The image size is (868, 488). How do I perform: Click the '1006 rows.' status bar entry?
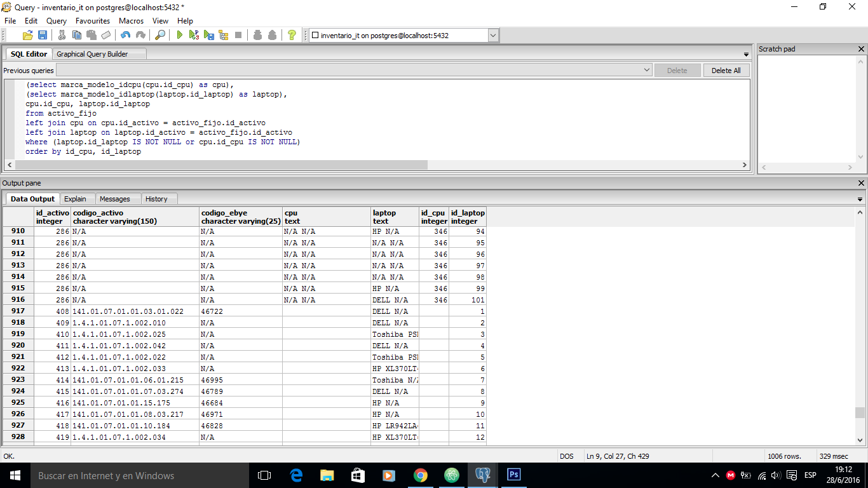click(x=789, y=456)
